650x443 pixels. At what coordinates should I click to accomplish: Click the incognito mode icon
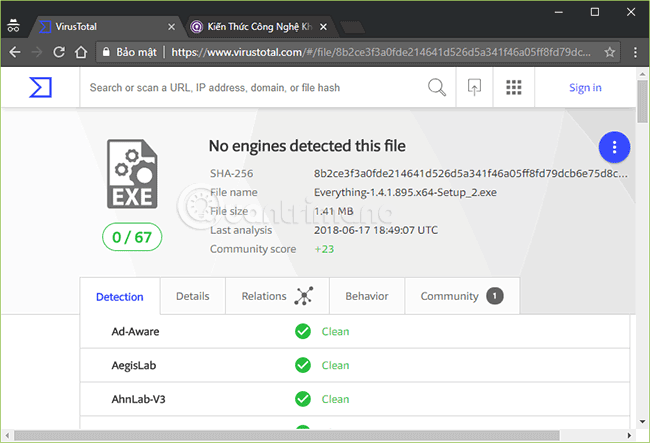click(13, 26)
